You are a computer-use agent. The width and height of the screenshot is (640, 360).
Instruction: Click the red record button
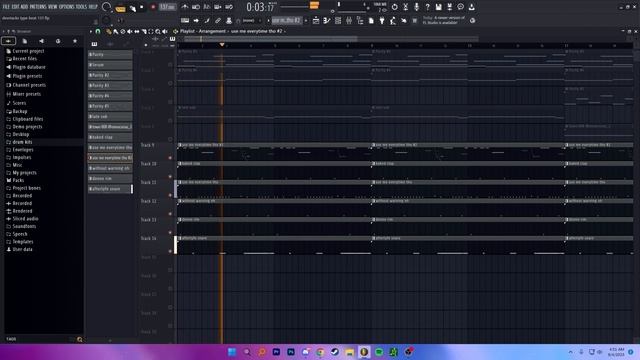153,7
